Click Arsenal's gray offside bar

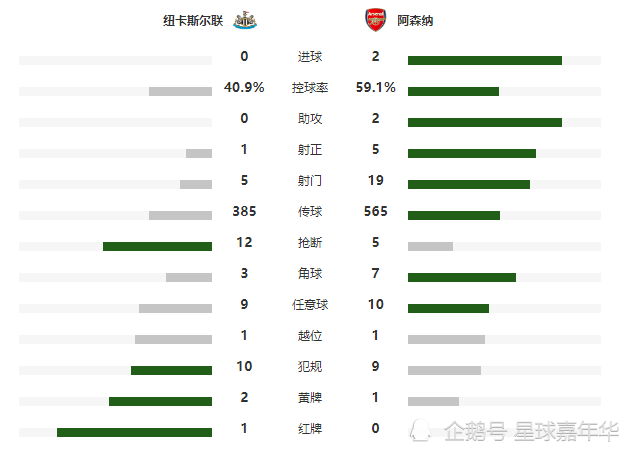coord(446,340)
